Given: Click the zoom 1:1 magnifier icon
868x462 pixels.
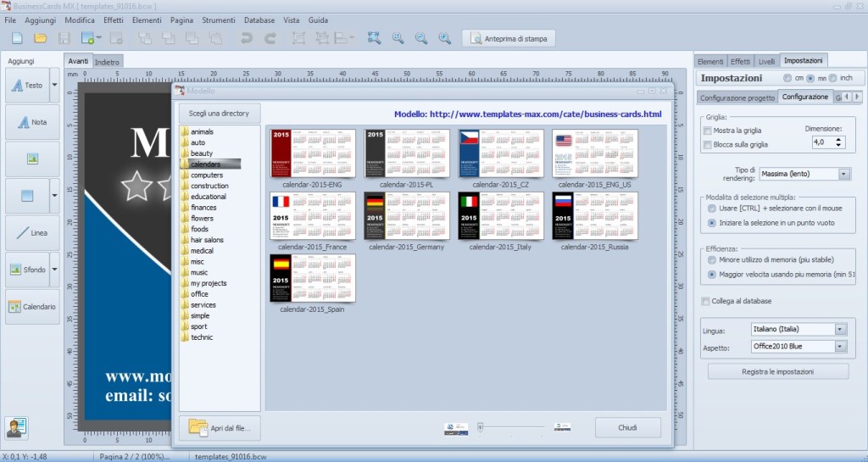Looking at the screenshot, I should [x=398, y=38].
